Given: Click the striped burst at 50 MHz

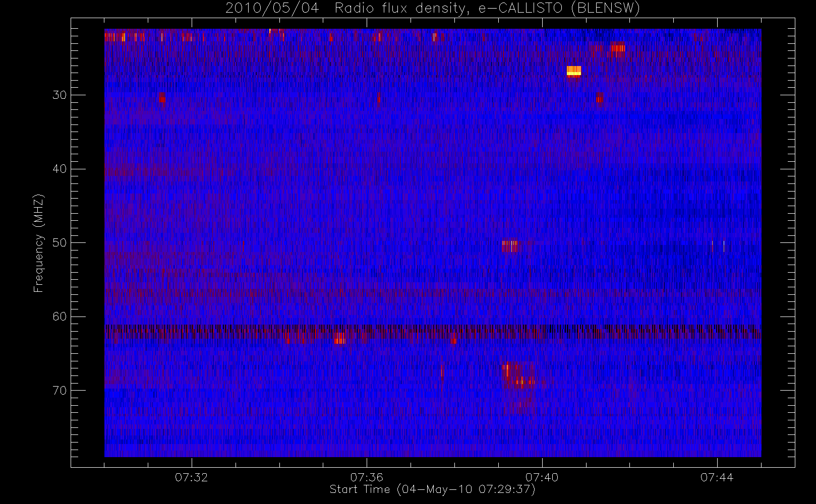Looking at the screenshot, I should pos(509,246).
